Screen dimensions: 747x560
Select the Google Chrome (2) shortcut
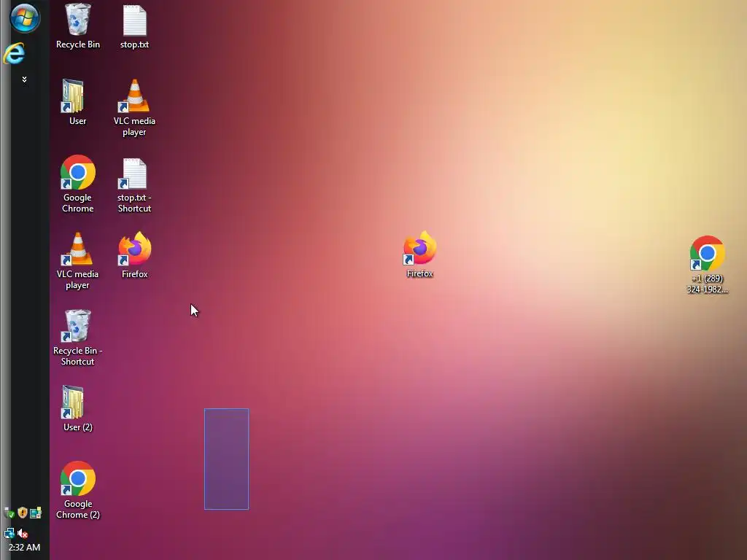pyautogui.click(x=77, y=491)
